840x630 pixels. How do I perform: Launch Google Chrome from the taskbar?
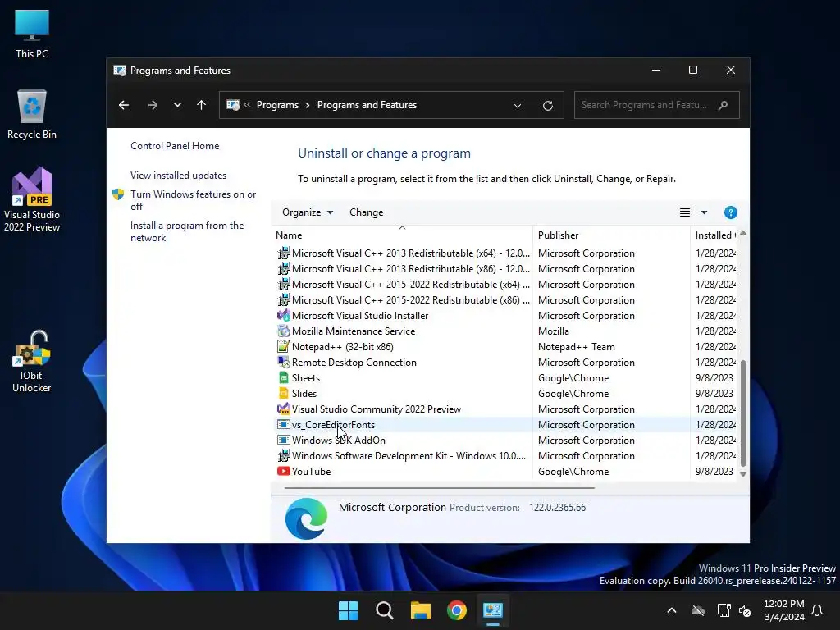(457, 610)
